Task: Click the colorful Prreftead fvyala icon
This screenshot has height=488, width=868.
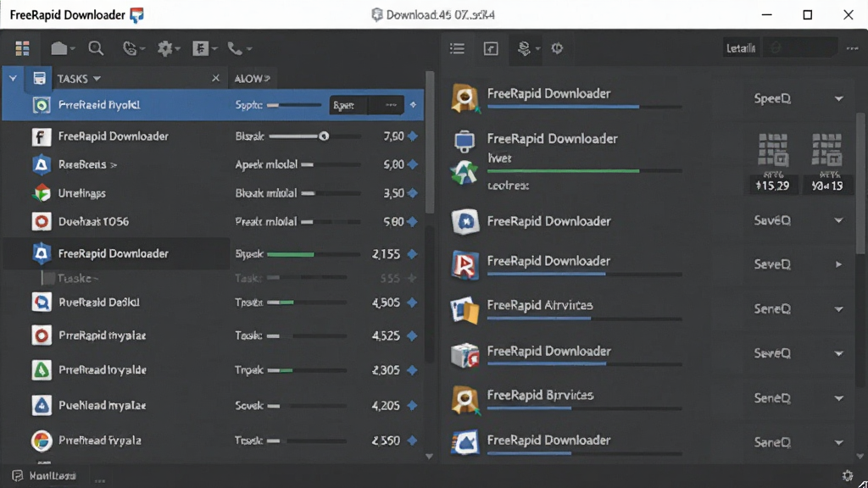Action: coord(42,441)
